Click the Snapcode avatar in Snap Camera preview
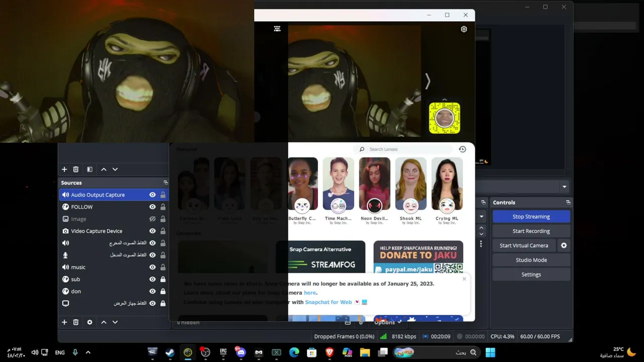644x362 pixels. point(445,118)
